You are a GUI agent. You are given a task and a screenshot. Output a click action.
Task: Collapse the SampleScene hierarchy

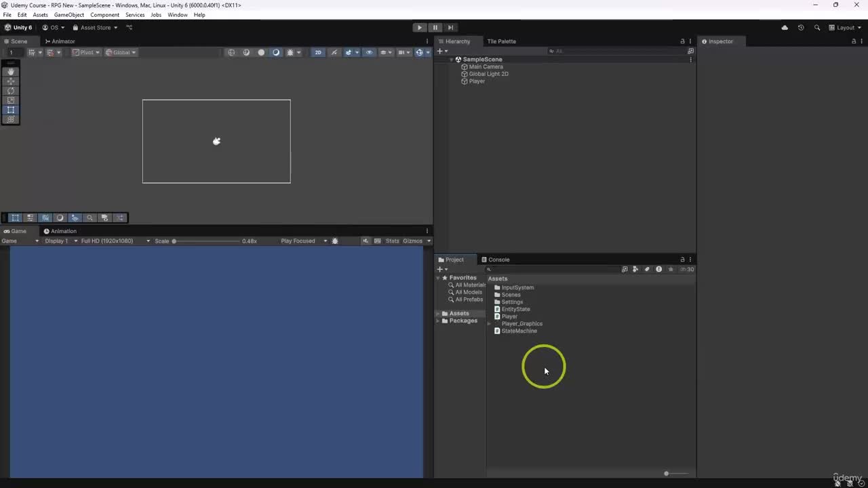(x=452, y=60)
